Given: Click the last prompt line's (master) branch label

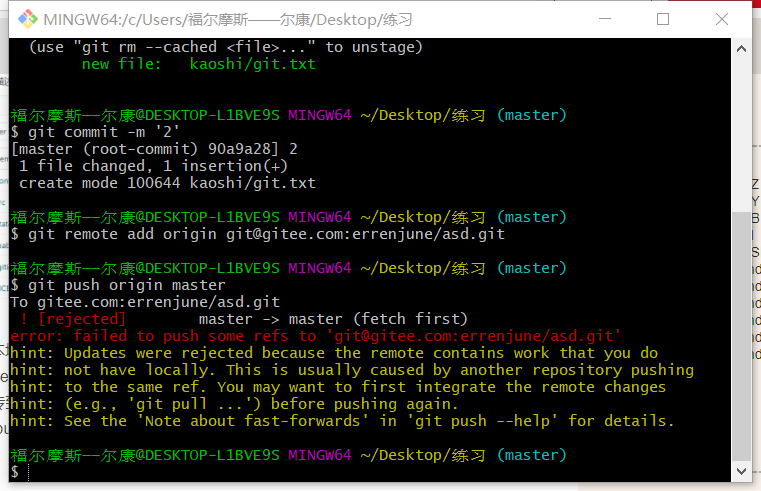Looking at the screenshot, I should [x=531, y=455].
